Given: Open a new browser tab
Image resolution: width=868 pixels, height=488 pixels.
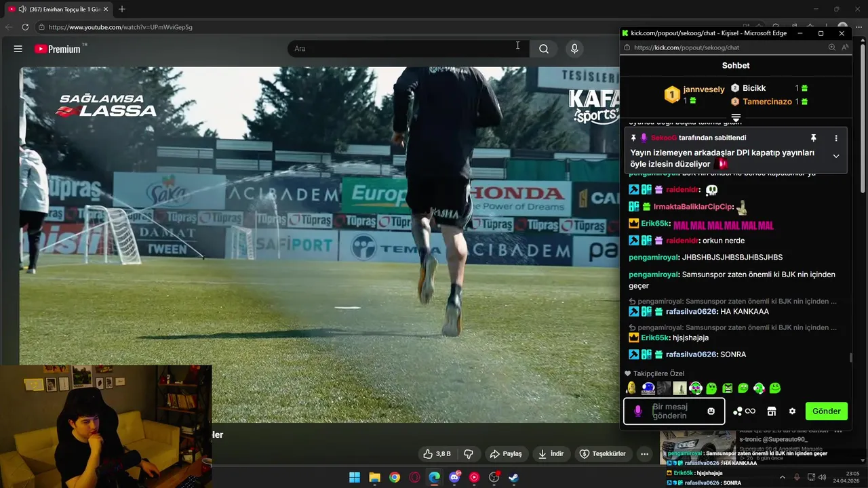Looking at the screenshot, I should (x=122, y=9).
